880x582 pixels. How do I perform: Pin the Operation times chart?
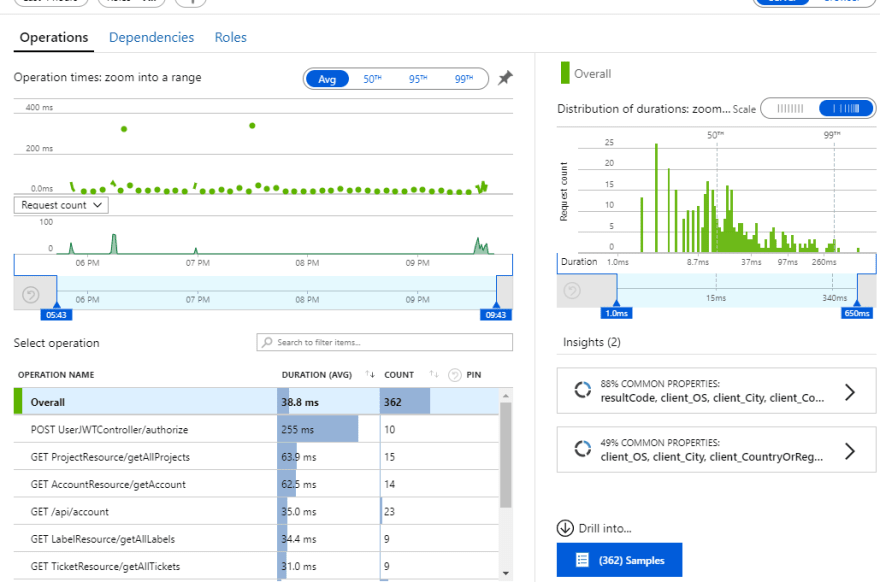tap(505, 78)
